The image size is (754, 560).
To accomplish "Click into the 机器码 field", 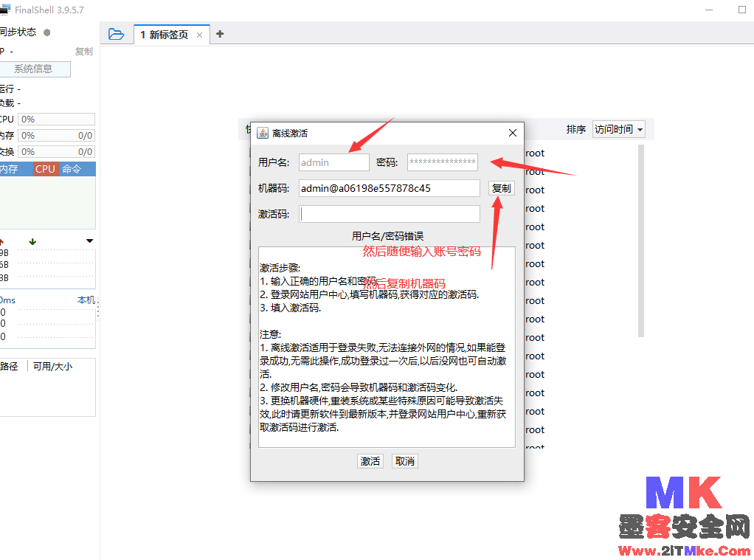I will [x=389, y=188].
